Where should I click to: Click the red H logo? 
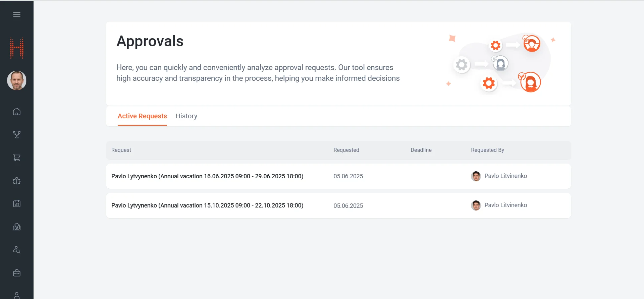17,48
